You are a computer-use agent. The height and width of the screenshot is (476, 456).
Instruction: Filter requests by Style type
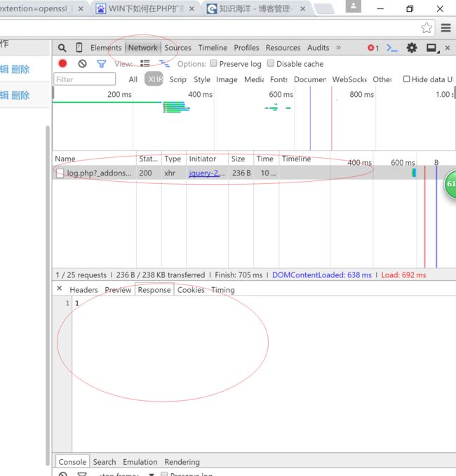pos(202,79)
